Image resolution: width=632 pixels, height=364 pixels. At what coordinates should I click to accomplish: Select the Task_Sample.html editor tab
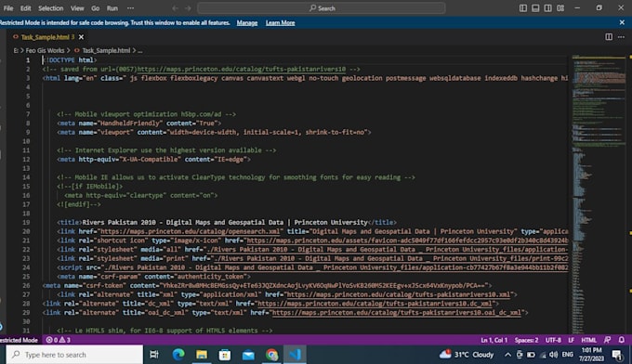(45, 37)
